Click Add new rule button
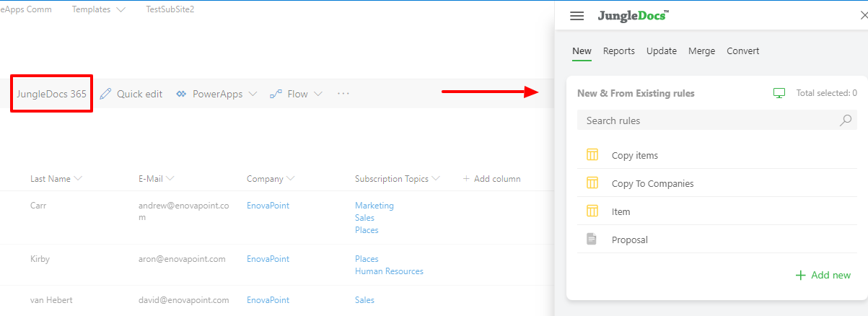 tap(823, 275)
